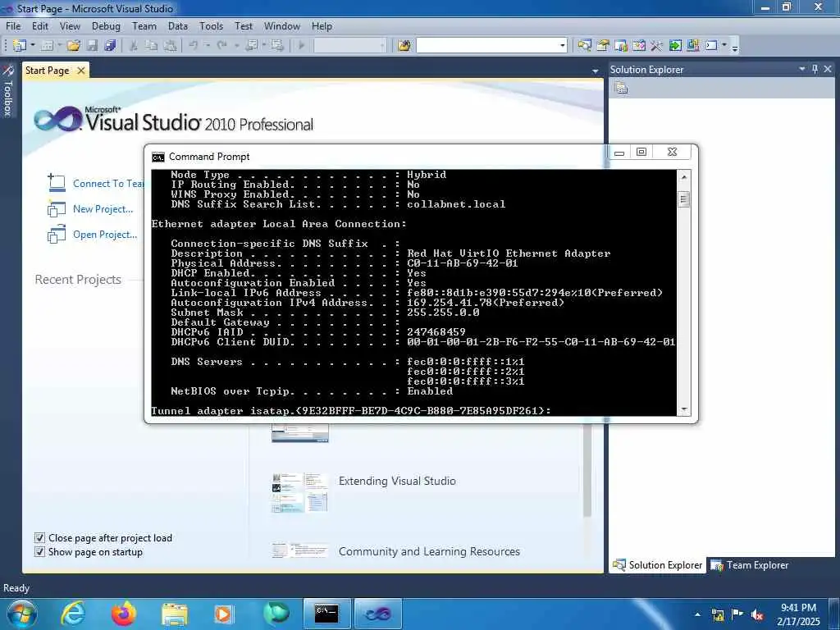Image resolution: width=840 pixels, height=630 pixels.
Task: Click the Extension Manager toolbar icon
Action: [692, 46]
